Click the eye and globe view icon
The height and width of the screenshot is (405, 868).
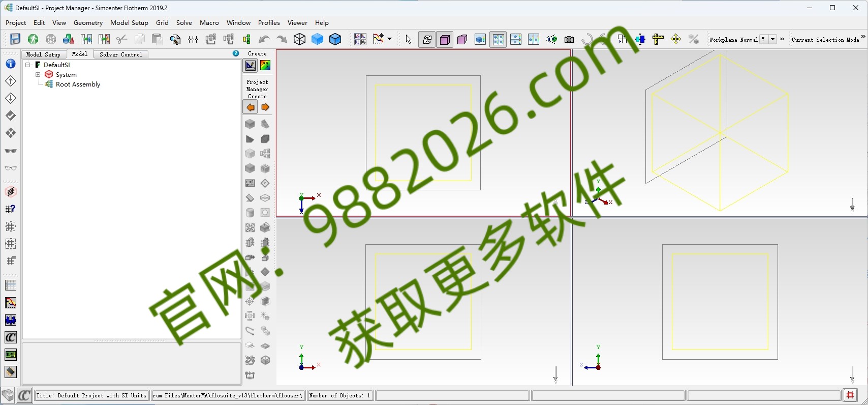551,39
